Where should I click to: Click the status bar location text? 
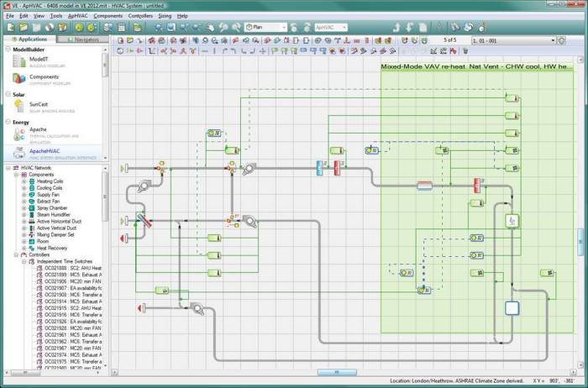(456, 381)
